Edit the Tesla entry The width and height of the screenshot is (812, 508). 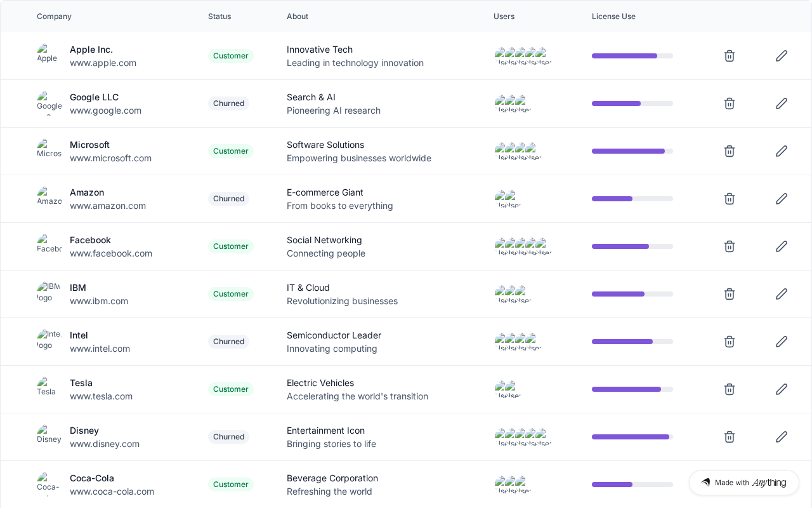[782, 389]
